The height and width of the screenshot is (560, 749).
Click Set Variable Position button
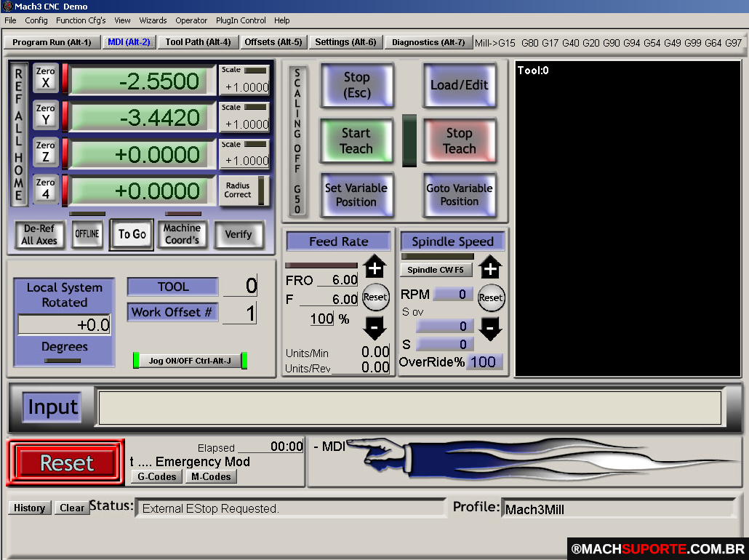tap(356, 195)
